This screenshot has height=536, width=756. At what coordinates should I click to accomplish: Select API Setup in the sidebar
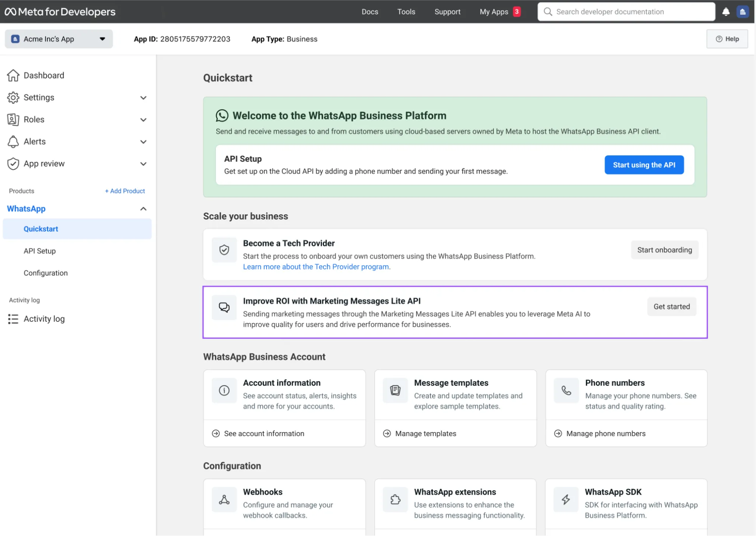tap(40, 251)
